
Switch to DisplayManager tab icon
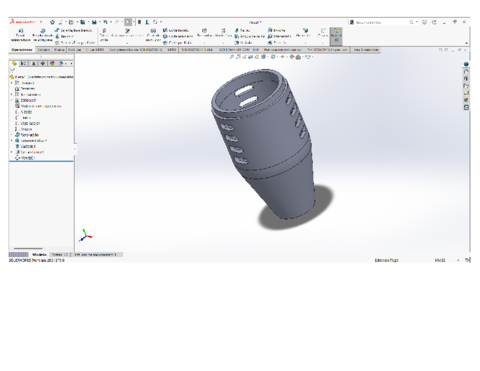pos(52,63)
